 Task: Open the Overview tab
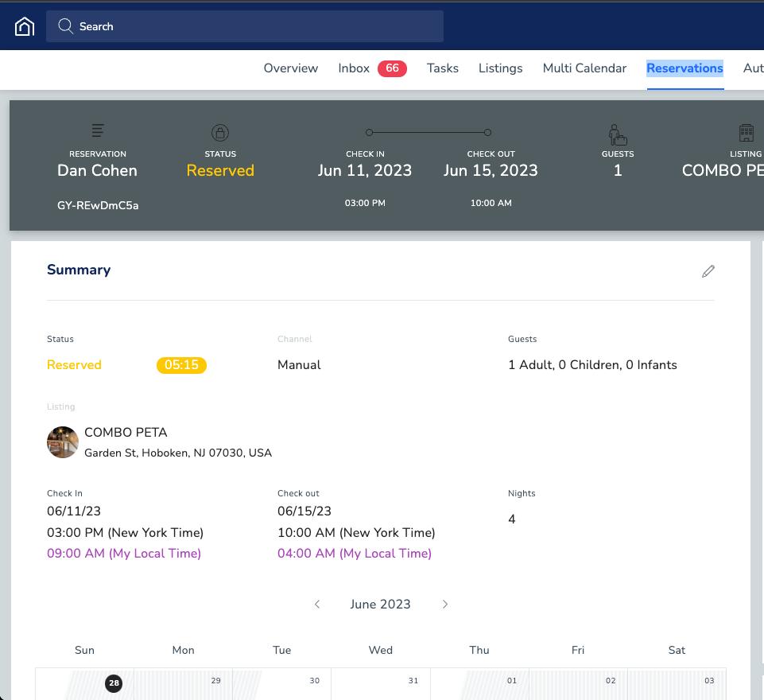(x=291, y=68)
